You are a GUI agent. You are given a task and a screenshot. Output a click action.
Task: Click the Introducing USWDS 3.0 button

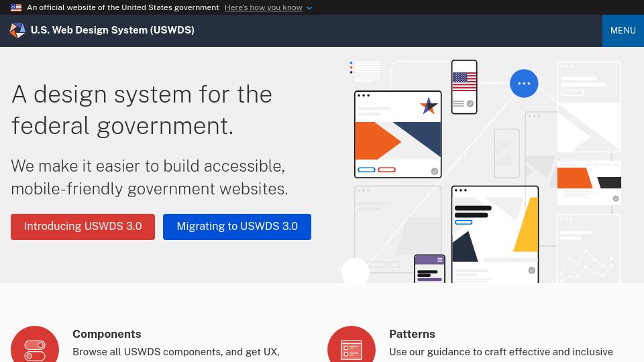point(83,227)
